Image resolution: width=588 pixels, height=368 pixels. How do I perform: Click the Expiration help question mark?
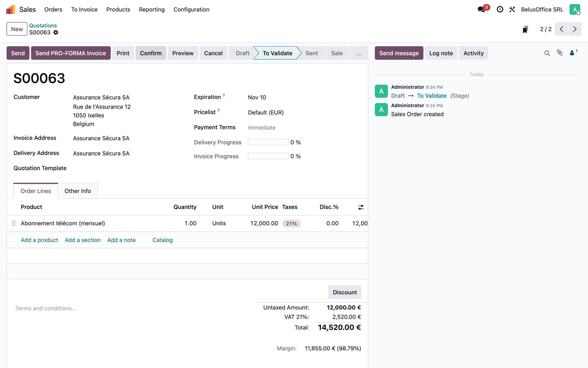coord(224,95)
